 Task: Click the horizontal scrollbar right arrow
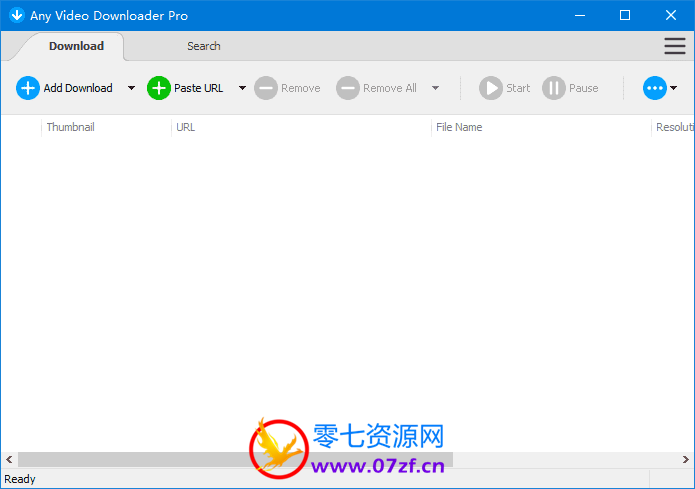[686, 460]
